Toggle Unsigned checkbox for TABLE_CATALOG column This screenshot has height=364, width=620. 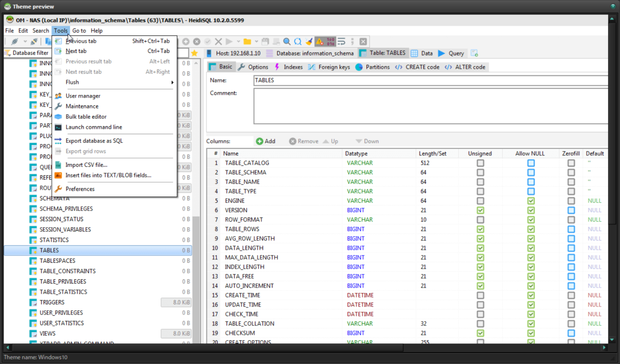click(x=480, y=163)
